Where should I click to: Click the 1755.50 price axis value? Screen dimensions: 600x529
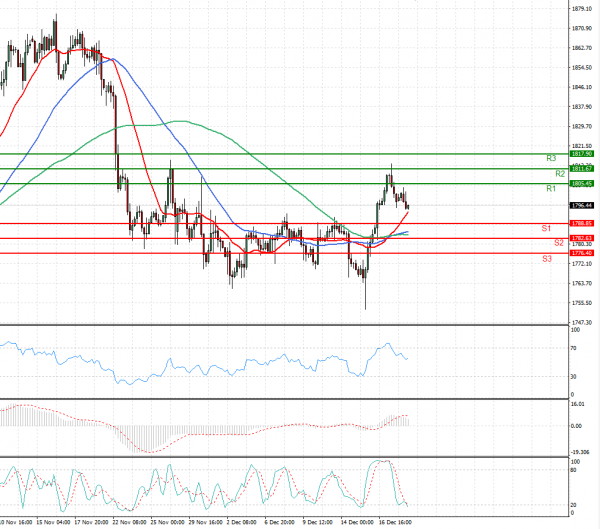point(582,303)
